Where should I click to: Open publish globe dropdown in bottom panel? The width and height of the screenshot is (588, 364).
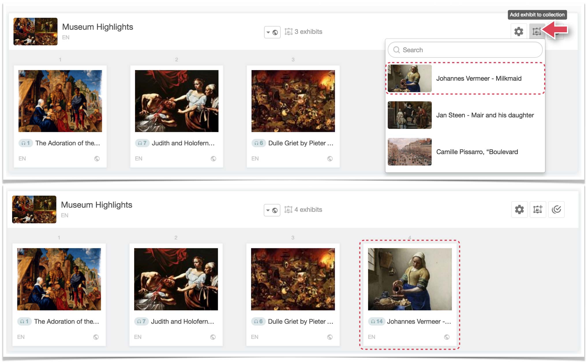[272, 210]
